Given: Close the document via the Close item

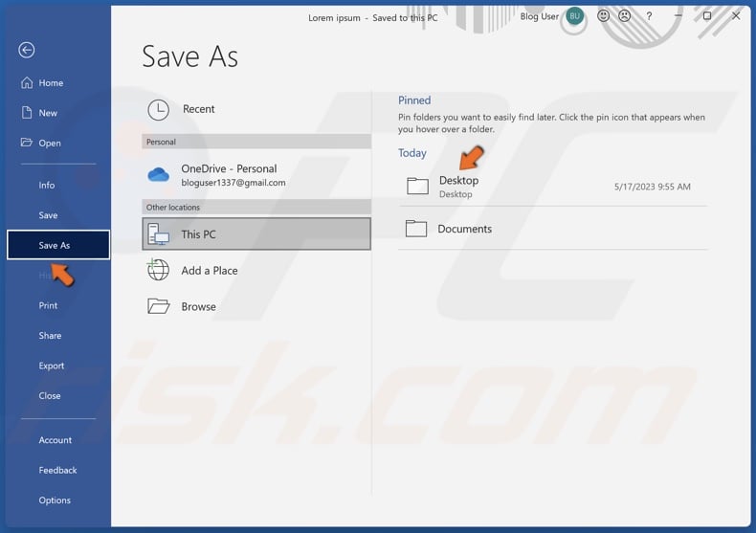Looking at the screenshot, I should (x=58, y=395).
